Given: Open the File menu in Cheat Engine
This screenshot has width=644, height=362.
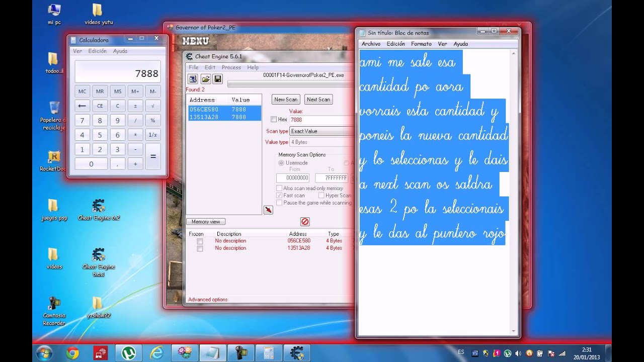Looking at the screenshot, I should tap(193, 67).
